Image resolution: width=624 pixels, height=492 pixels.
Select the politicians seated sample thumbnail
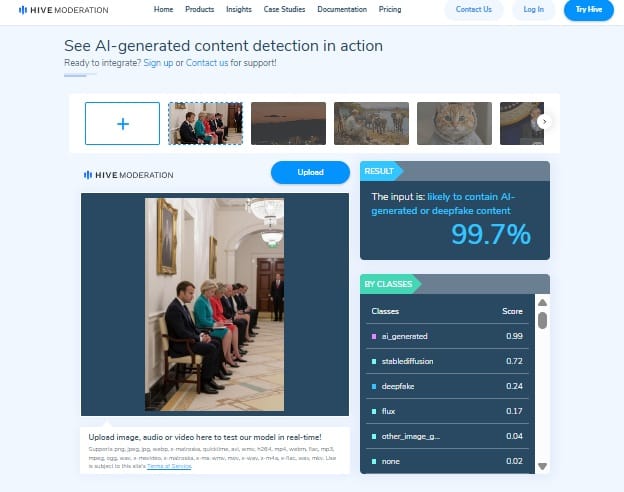pyautogui.click(x=205, y=123)
